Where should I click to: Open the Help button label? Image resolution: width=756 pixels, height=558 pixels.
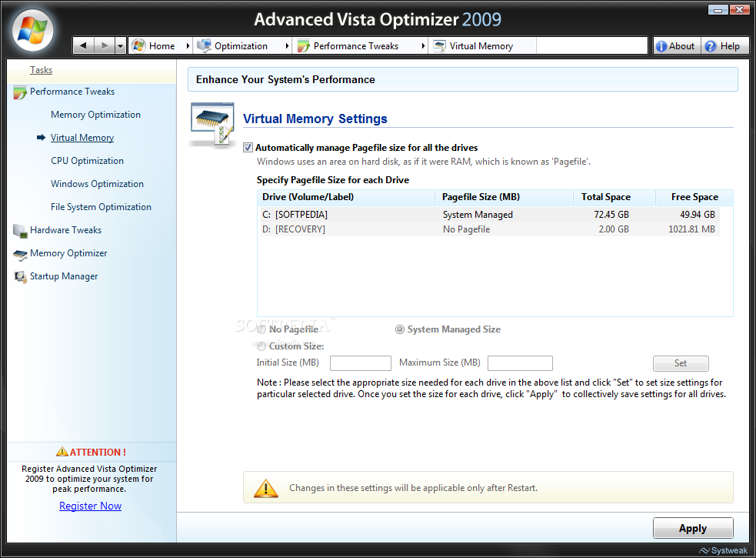(x=730, y=46)
